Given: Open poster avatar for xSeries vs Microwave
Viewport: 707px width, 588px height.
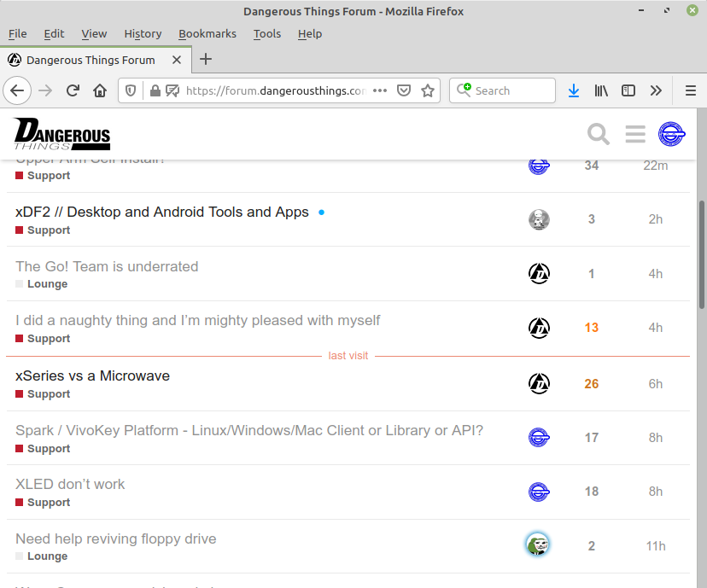Looking at the screenshot, I should point(539,383).
